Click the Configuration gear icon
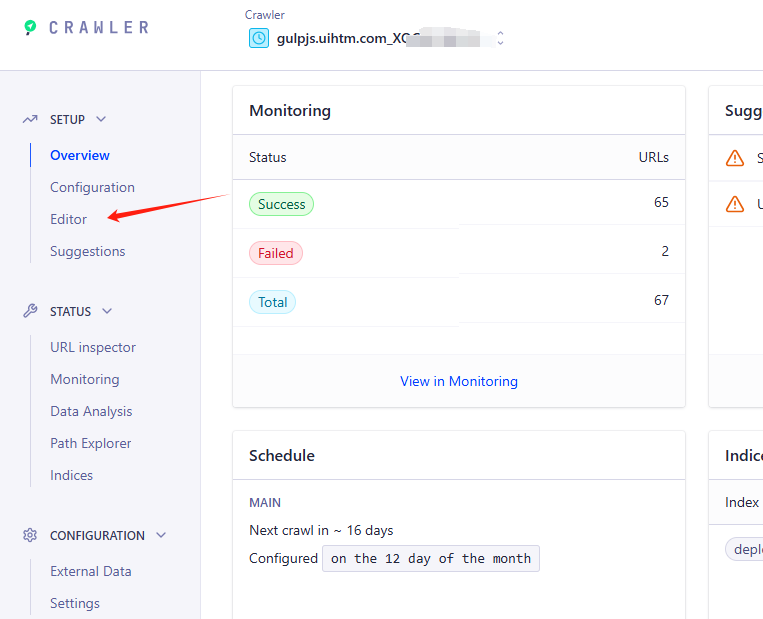The image size is (763, 619). [30, 535]
